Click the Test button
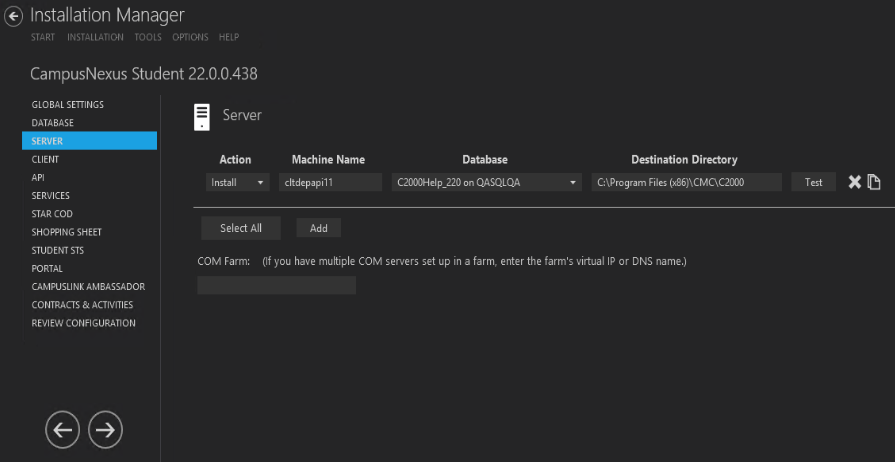This screenshot has height=462, width=895. [x=813, y=182]
